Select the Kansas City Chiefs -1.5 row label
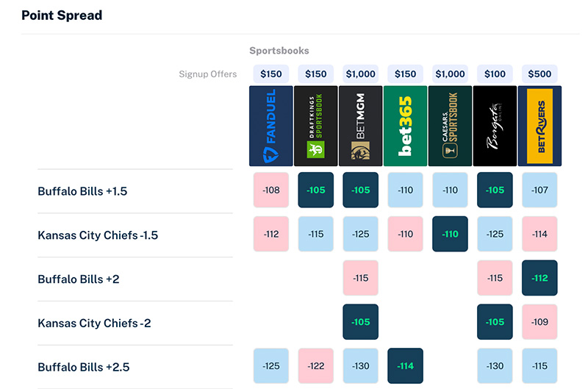This screenshot has height=389, width=588. pyautogui.click(x=98, y=235)
